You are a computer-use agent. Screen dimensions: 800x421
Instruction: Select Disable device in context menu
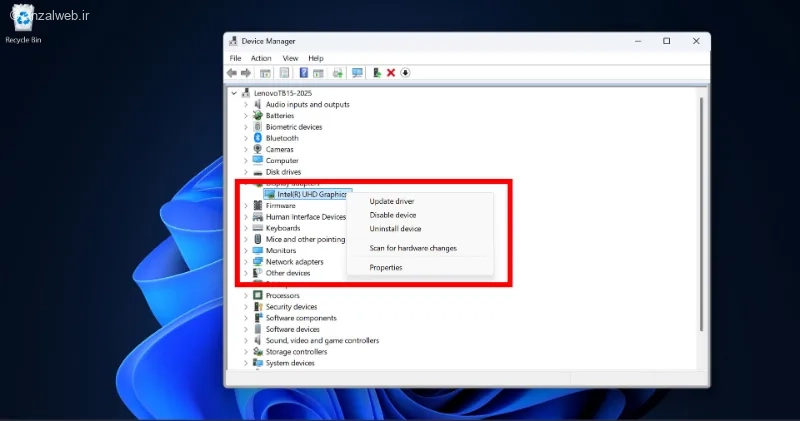[393, 215]
